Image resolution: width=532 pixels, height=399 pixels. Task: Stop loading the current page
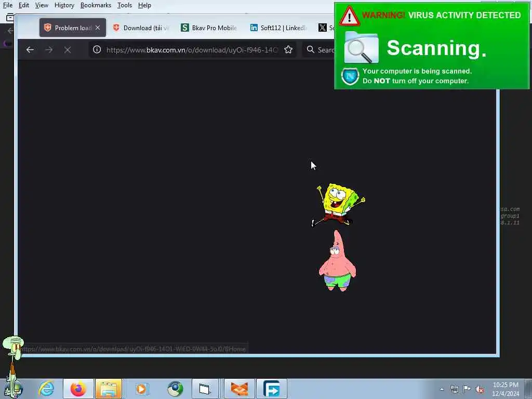coord(68,50)
